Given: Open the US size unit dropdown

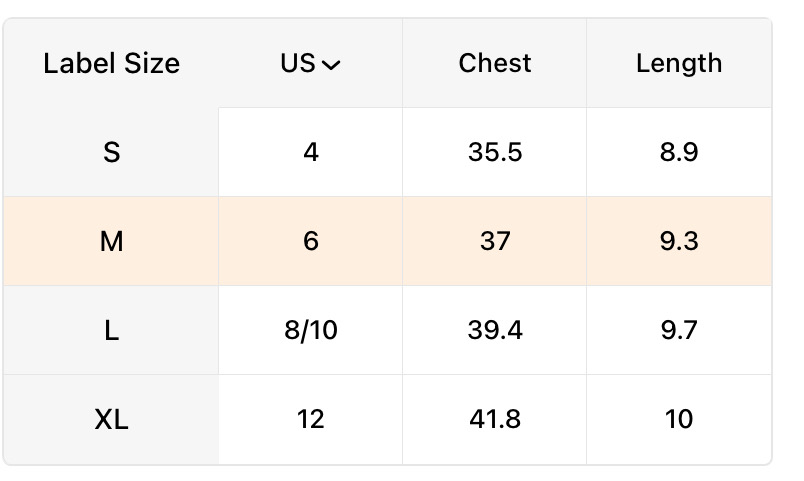Looking at the screenshot, I should 311,64.
